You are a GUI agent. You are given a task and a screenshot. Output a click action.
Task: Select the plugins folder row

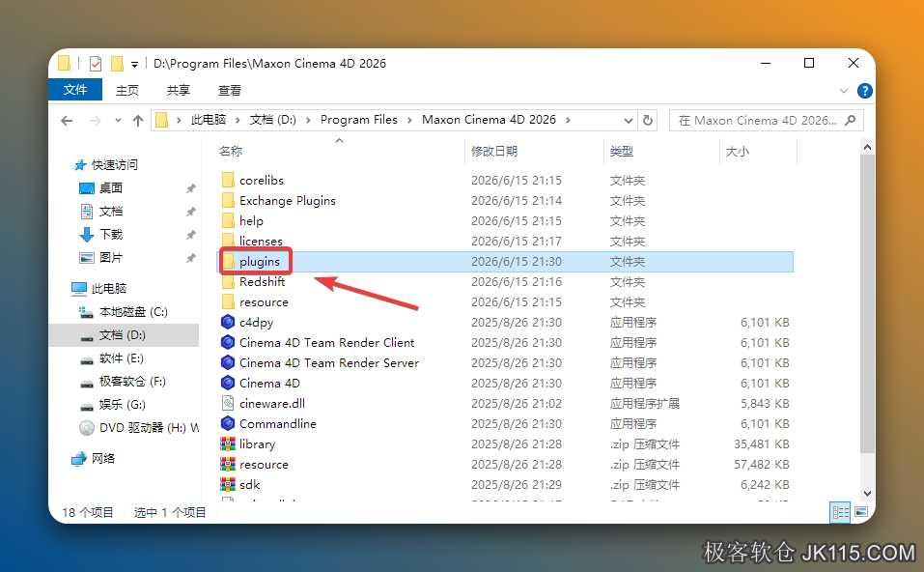point(506,261)
